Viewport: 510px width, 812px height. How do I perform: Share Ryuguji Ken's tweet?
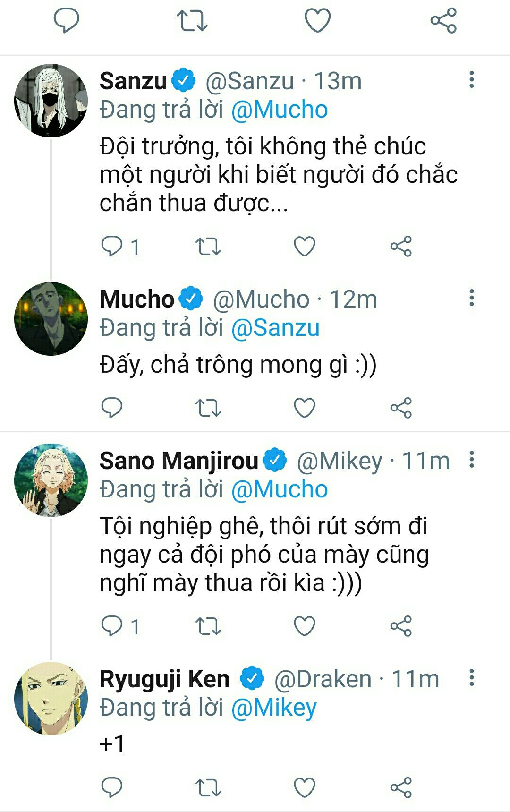[x=401, y=787]
